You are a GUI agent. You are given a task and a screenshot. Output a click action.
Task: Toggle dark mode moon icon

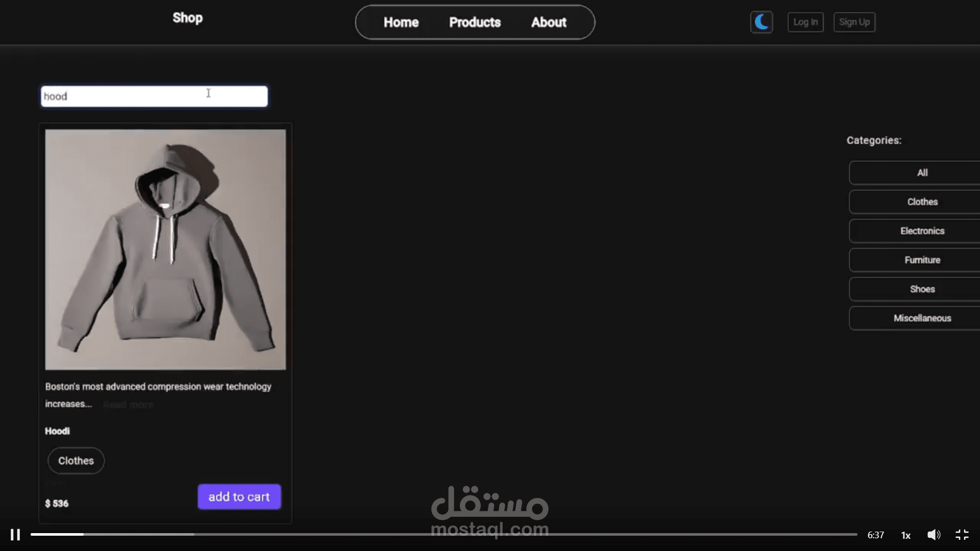click(x=761, y=22)
